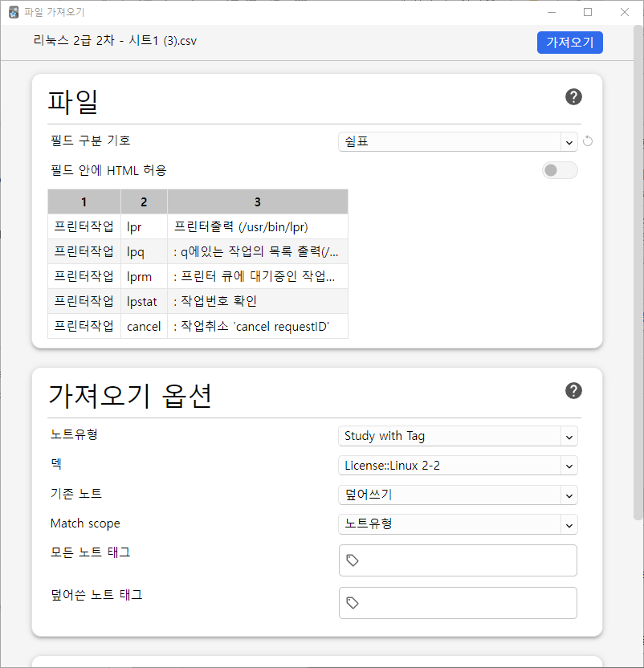Click the file name 리눅스 2급 2차 - 시트1 (3).csv
This screenshot has width=644, height=668.
[115, 41]
